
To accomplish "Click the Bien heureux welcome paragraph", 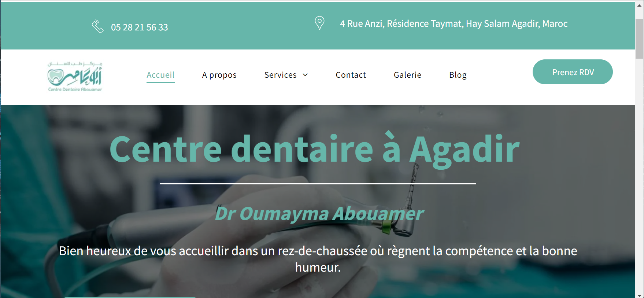I will [318, 259].
